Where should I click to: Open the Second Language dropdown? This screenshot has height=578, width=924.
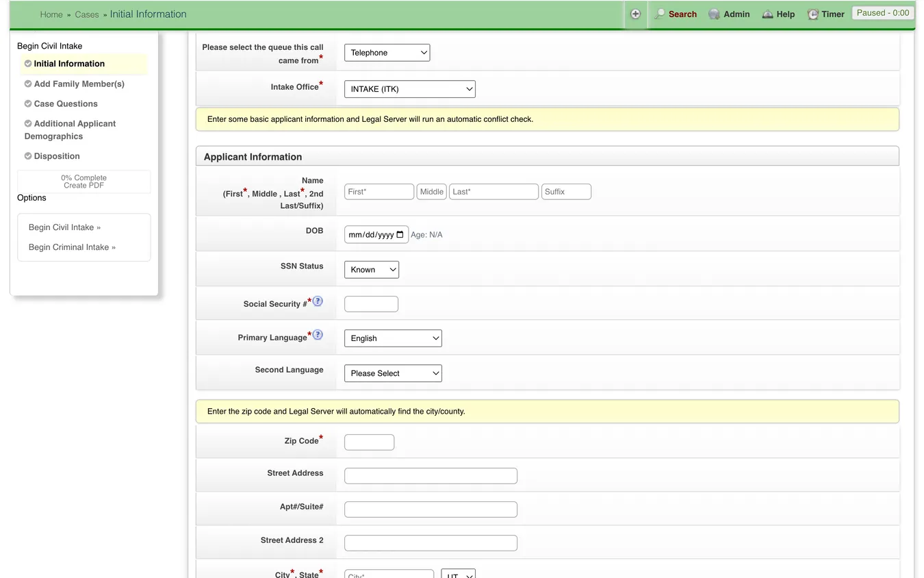tap(393, 373)
